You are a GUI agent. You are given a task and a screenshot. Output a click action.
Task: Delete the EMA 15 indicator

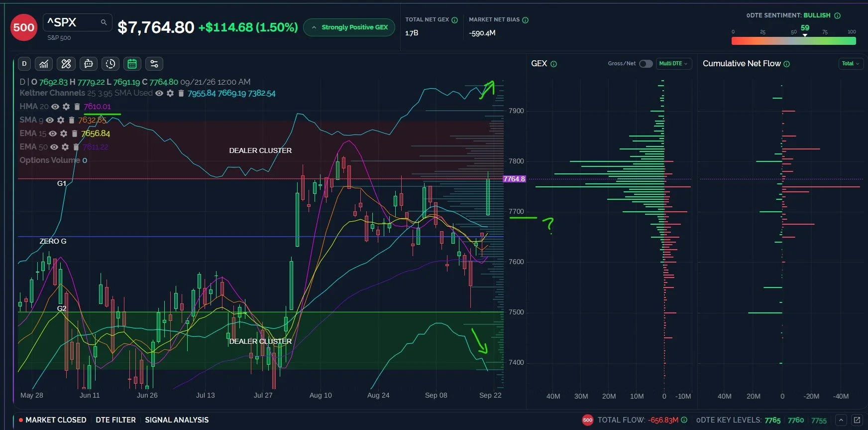coord(75,134)
